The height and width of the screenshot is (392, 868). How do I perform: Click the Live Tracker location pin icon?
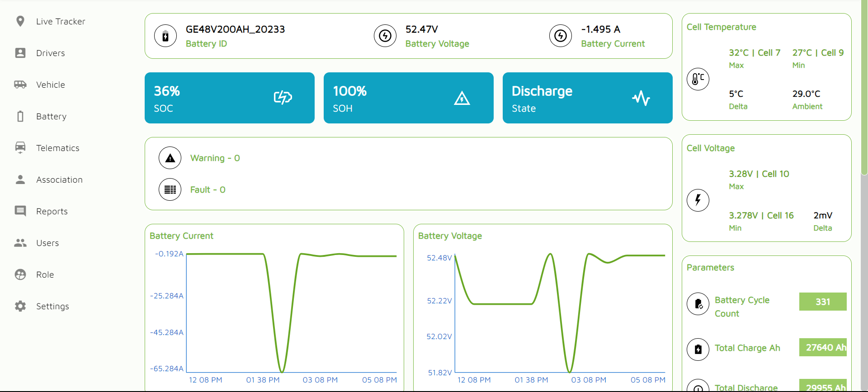point(20,21)
